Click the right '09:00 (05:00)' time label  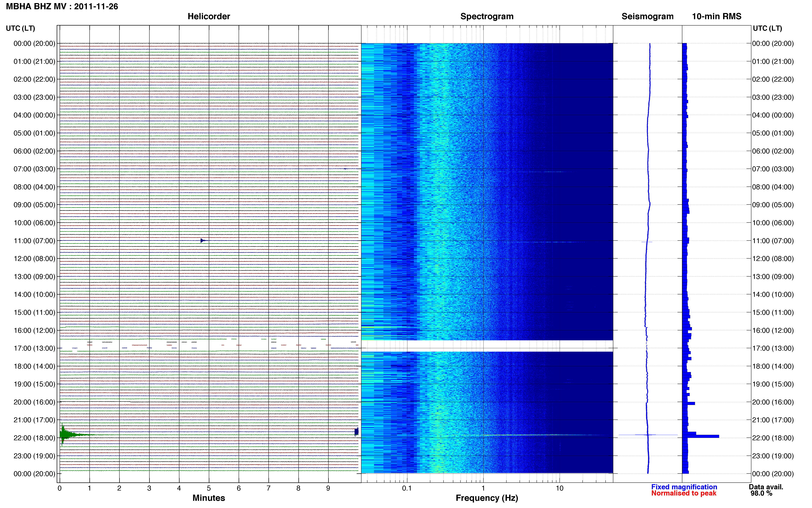(x=773, y=205)
